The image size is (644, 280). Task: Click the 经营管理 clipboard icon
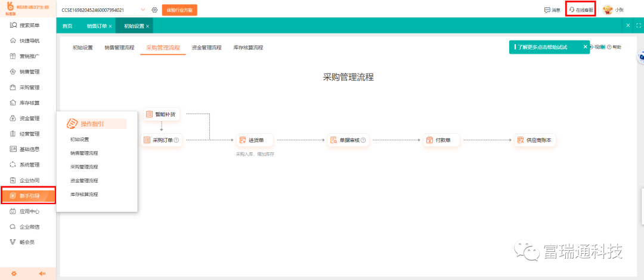tap(13, 134)
